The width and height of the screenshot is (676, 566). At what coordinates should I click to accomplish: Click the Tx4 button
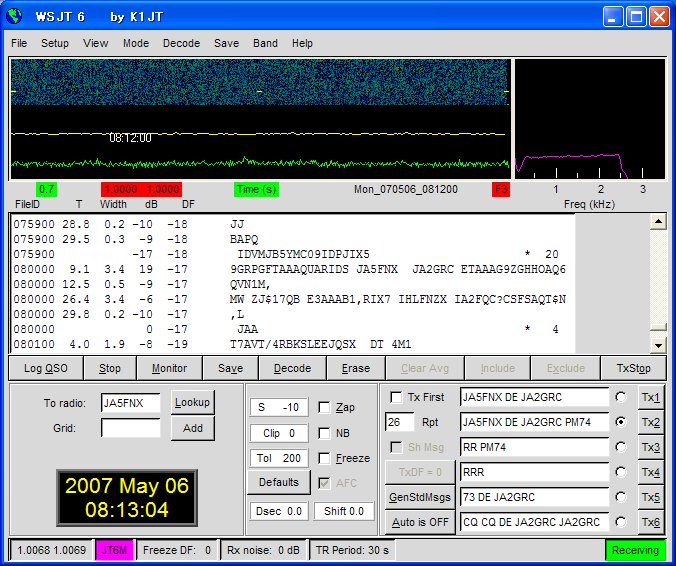[x=651, y=472]
